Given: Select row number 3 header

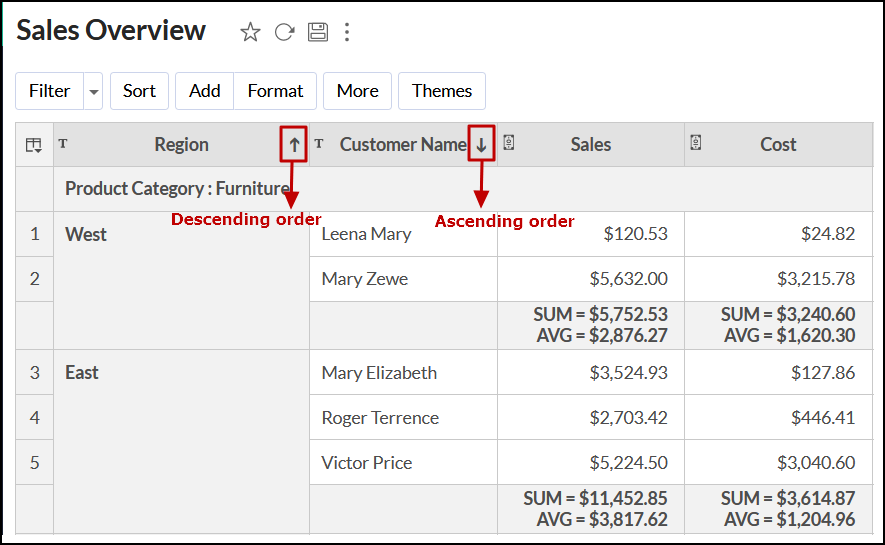Looking at the screenshot, I should point(35,373).
